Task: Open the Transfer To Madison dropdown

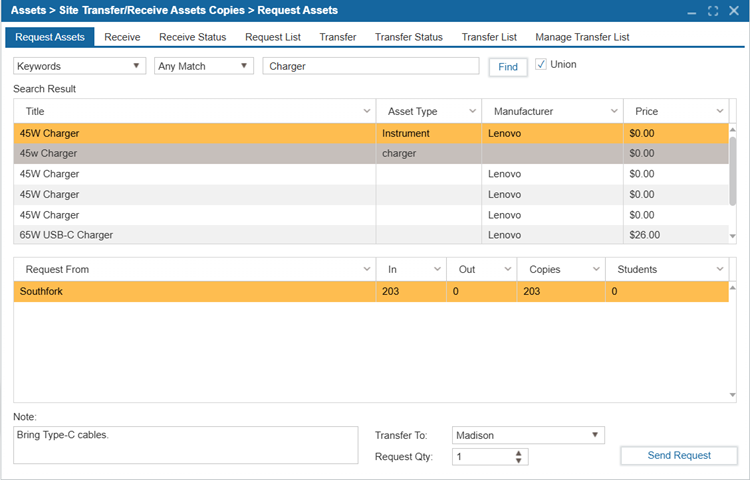Action: click(528, 435)
